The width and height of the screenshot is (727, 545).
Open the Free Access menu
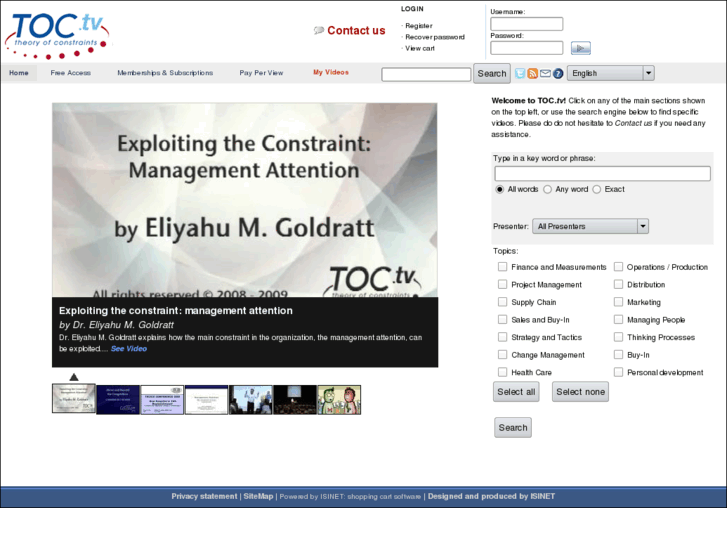pyautogui.click(x=70, y=73)
